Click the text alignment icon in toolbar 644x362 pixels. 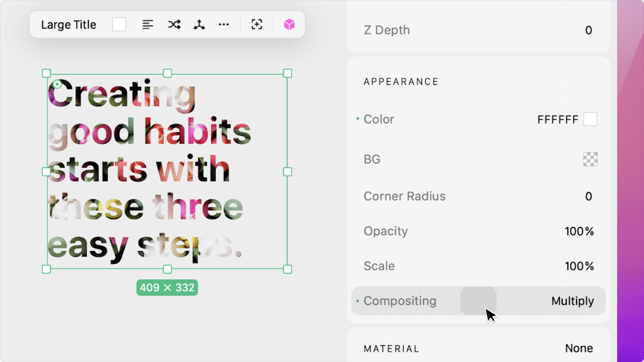pos(148,24)
